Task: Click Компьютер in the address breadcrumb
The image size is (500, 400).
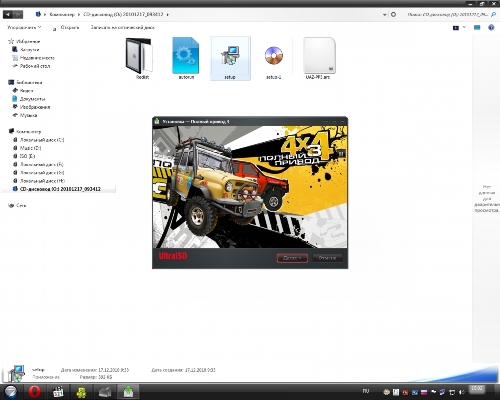Action: (x=62, y=15)
